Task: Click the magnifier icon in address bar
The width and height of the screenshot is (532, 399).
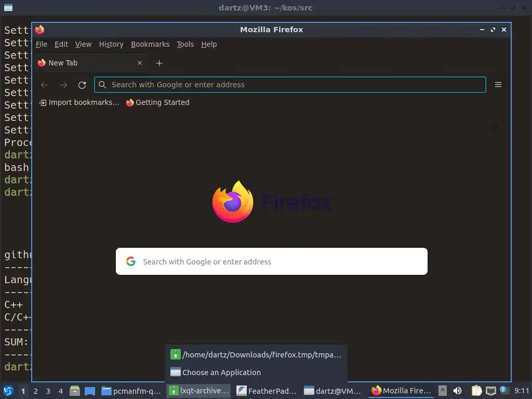Action: (x=102, y=85)
